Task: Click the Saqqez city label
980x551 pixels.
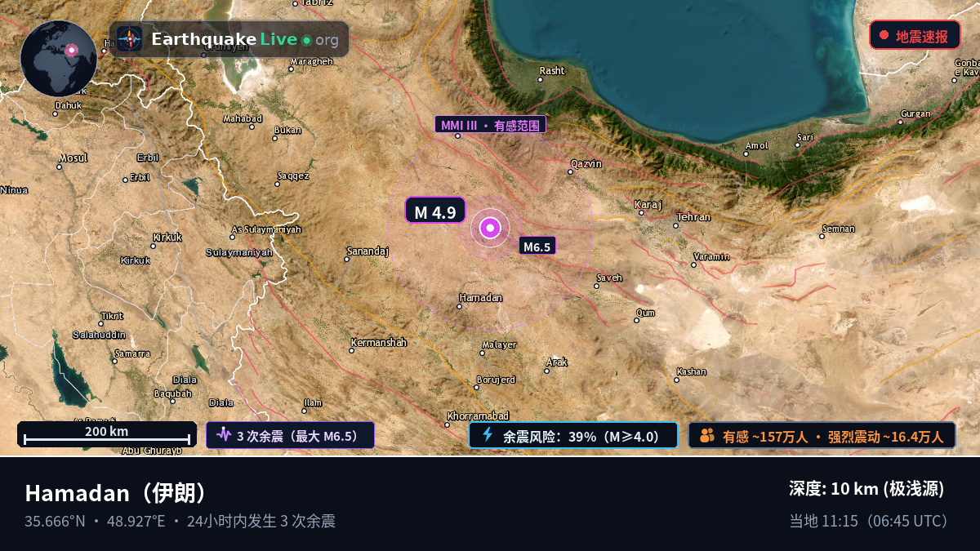Action: coord(294,175)
